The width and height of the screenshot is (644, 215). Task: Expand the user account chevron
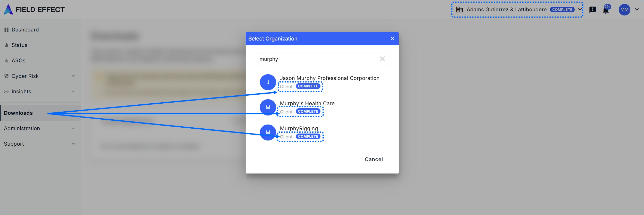tap(637, 10)
